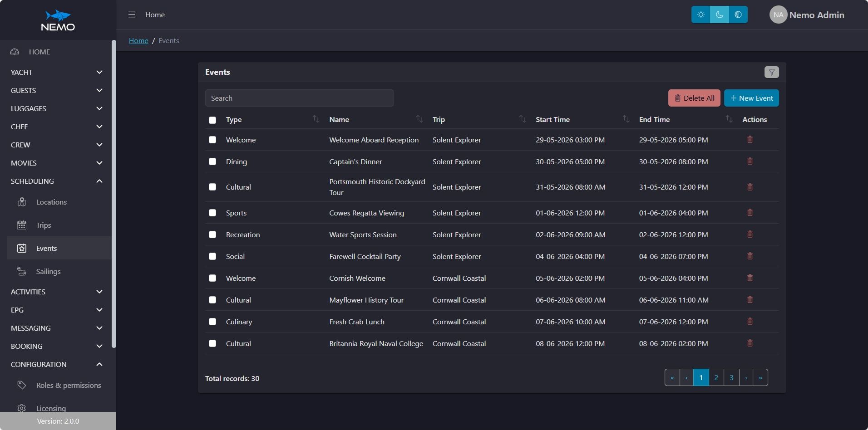
Task: Expand the LUGGAGES menu section
Action: (56, 108)
